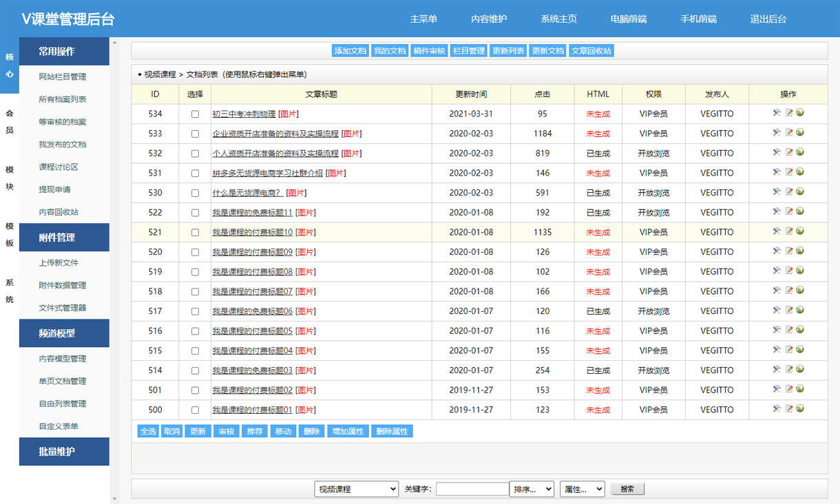Screen dimensions: 840x504
Task: Click the 关键字 search input field
Action: tap(472, 489)
